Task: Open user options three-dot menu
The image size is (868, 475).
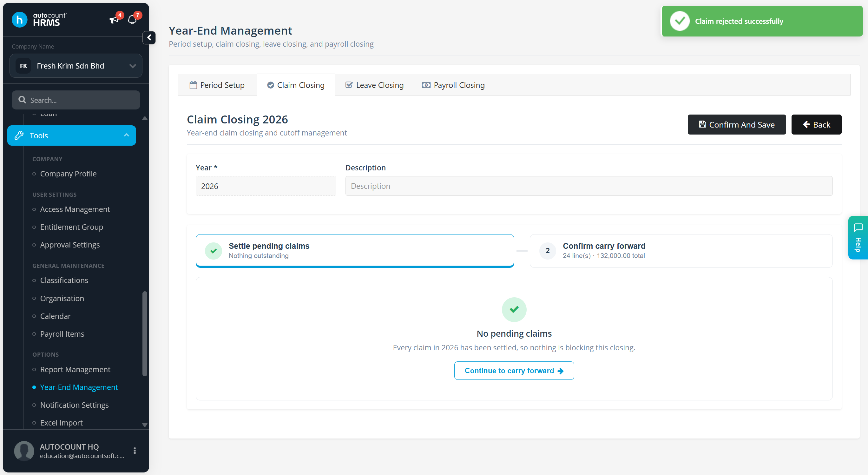Action: pos(135,451)
